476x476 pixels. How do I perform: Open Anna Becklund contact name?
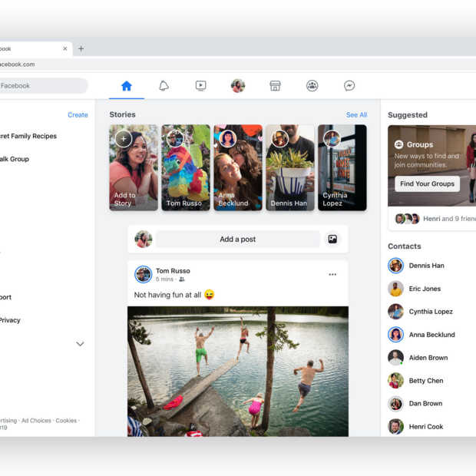(432, 335)
